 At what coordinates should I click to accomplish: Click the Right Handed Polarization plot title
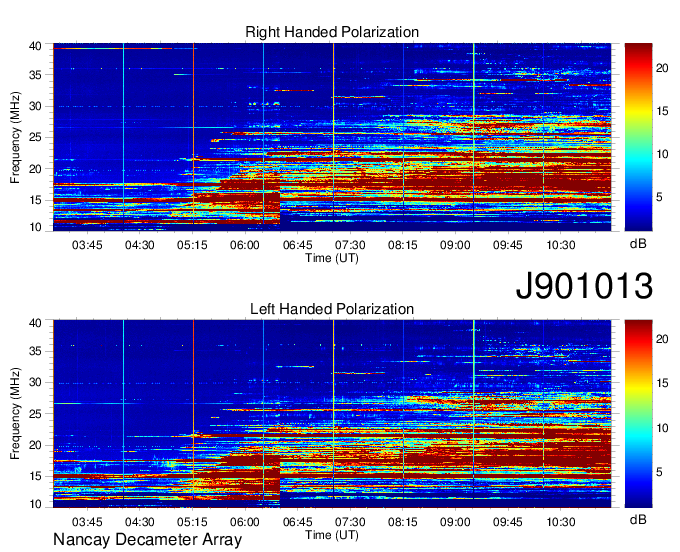click(x=332, y=32)
